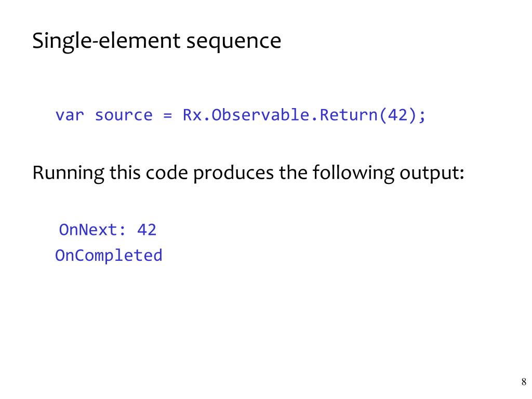The image size is (532, 399).
Task: Select the source variable name in the code
Action: click(x=124, y=115)
